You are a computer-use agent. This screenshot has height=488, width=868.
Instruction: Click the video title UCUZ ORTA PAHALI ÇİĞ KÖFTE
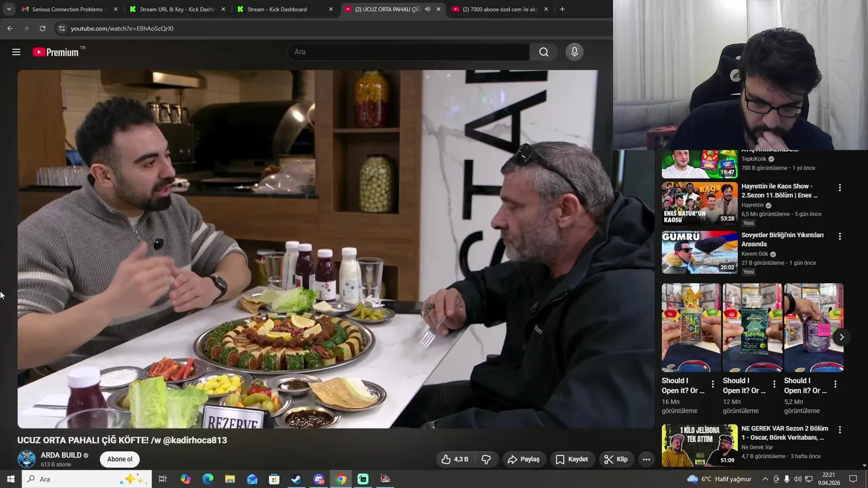click(x=122, y=440)
